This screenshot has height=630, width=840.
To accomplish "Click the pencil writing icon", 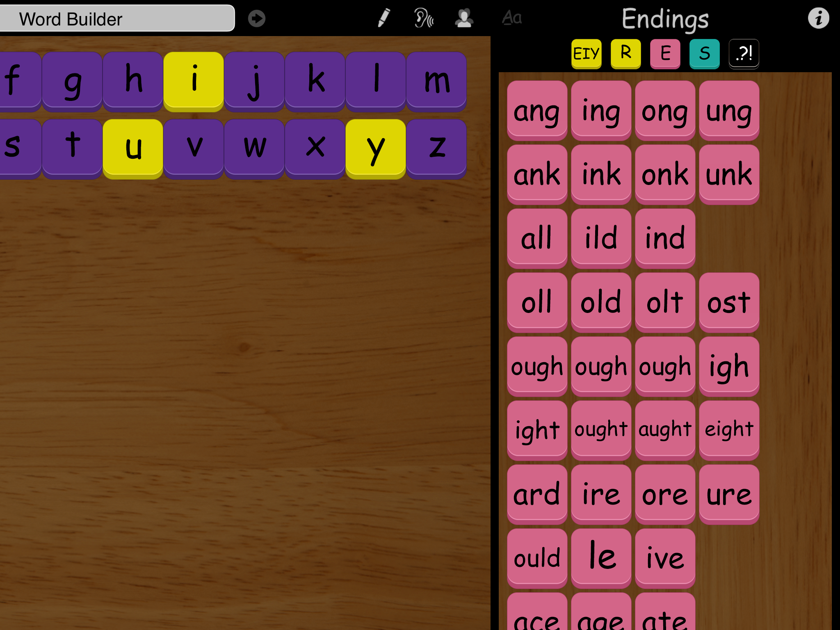I will 383,18.
